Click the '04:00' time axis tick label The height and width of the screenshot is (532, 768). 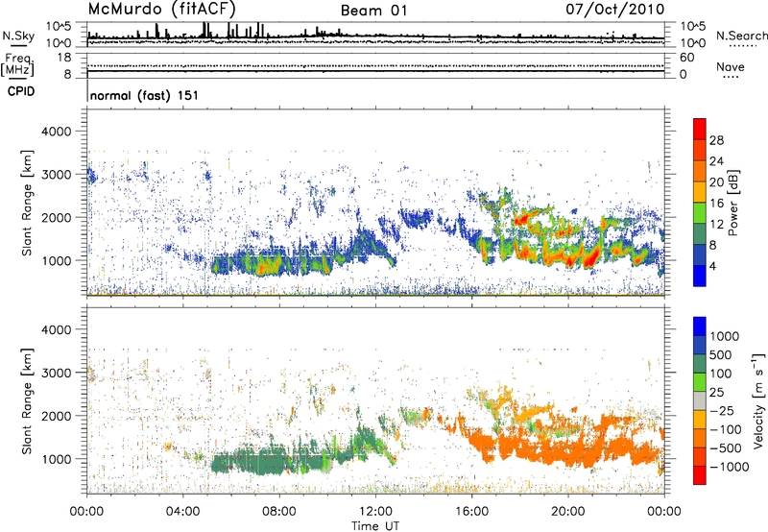(x=183, y=512)
